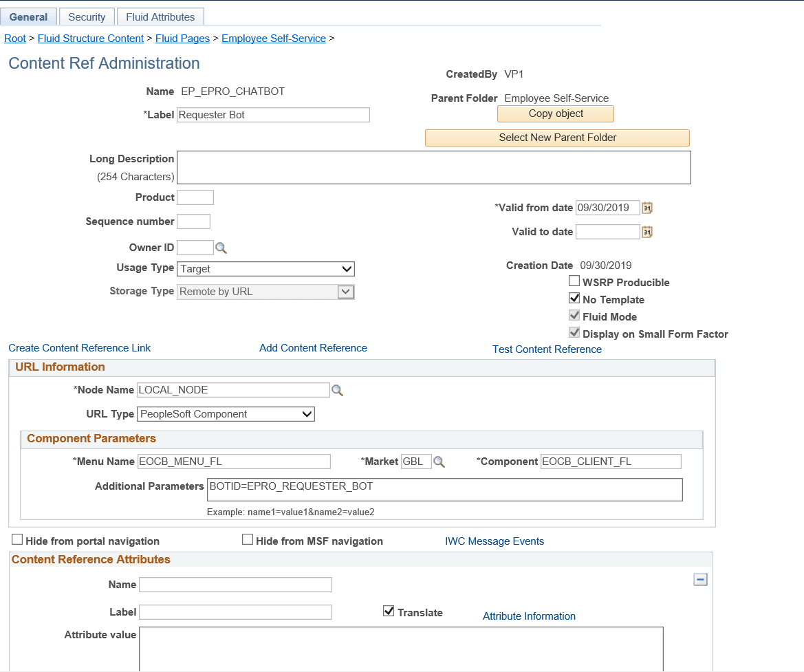Open the Fluid Attributes tab
804x672 pixels.
[160, 16]
